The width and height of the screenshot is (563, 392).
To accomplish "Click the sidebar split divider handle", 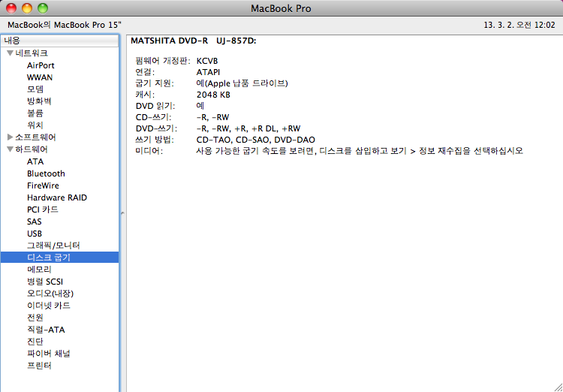I will 122,213.
